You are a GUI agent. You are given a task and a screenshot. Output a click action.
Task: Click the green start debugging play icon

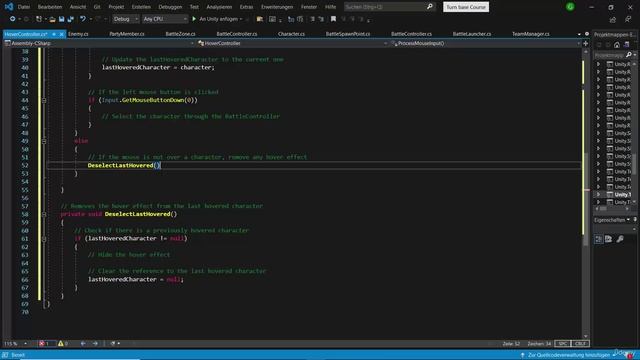194,19
